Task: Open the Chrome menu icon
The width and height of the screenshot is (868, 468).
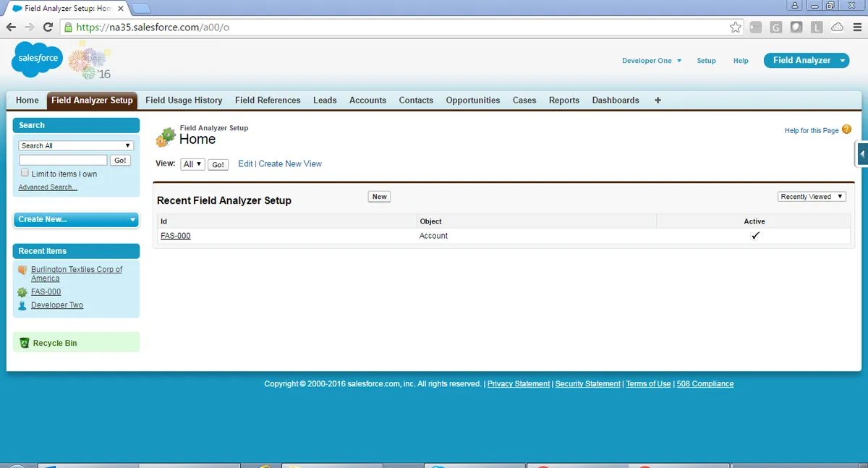Action: pos(856,27)
